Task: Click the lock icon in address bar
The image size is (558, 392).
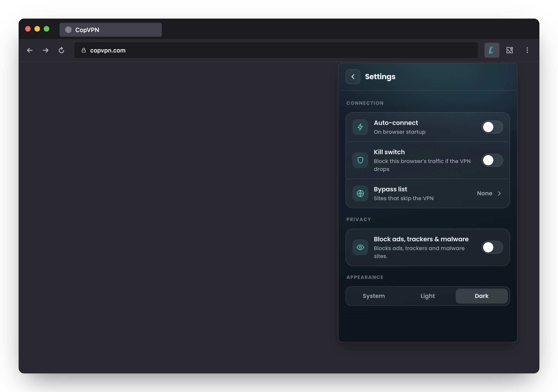Action: point(84,50)
